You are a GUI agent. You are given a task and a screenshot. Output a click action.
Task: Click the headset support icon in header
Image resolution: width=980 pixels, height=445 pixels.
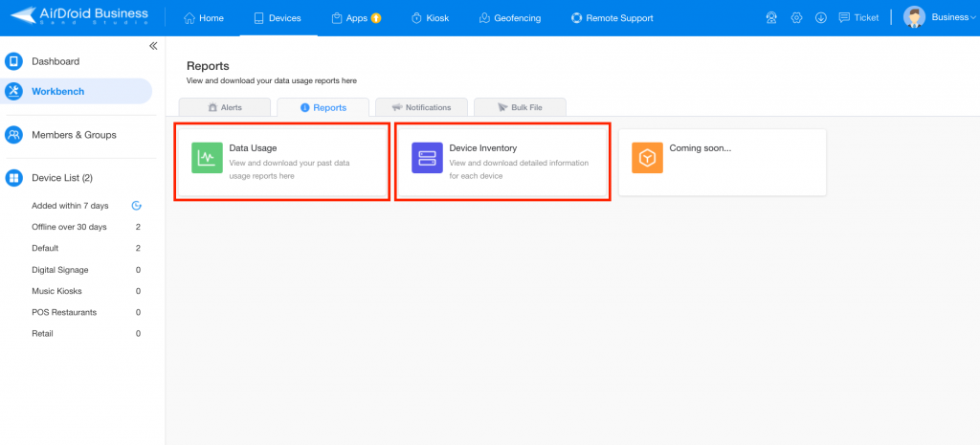(x=771, y=18)
